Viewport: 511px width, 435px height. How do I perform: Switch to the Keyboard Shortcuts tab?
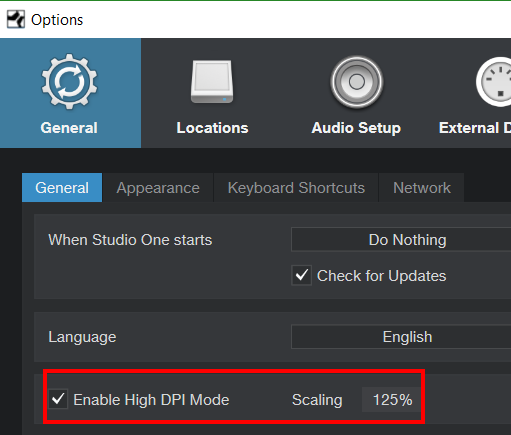[296, 188]
